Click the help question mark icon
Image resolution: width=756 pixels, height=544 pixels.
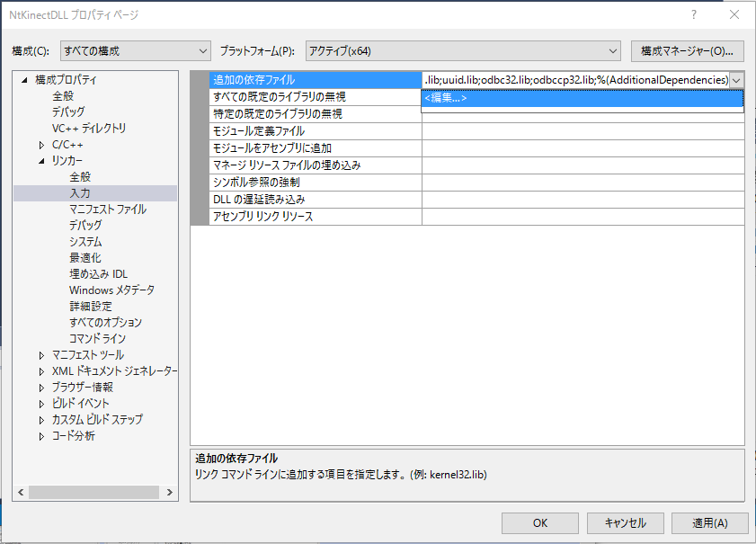point(693,15)
